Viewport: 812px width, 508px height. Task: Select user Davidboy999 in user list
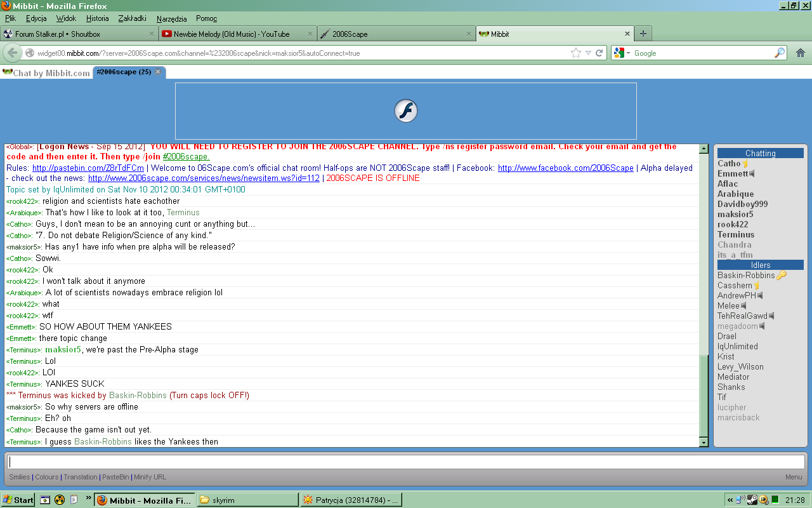[x=743, y=204]
